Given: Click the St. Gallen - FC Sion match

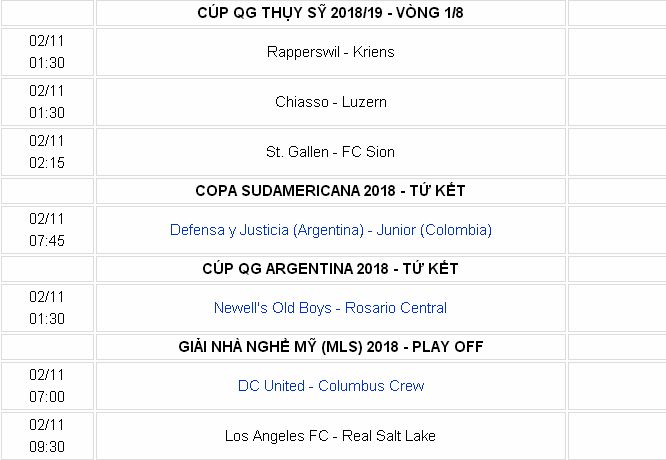Looking at the screenshot, I should (x=330, y=152).
